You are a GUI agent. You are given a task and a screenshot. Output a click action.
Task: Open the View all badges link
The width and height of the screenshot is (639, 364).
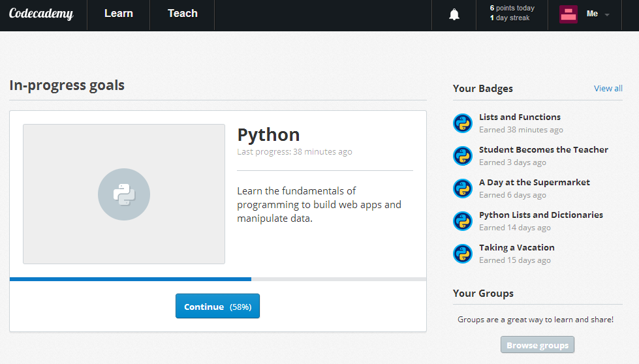608,89
